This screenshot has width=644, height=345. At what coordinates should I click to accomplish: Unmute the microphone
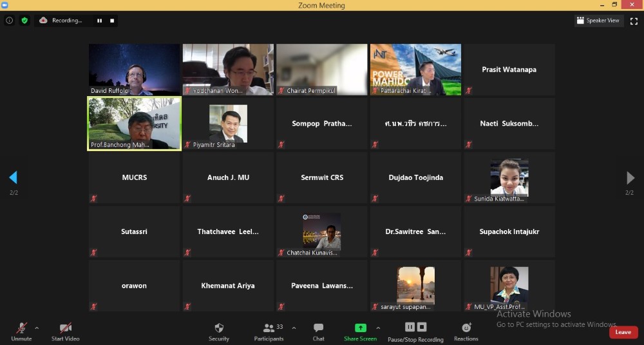pos(21,328)
